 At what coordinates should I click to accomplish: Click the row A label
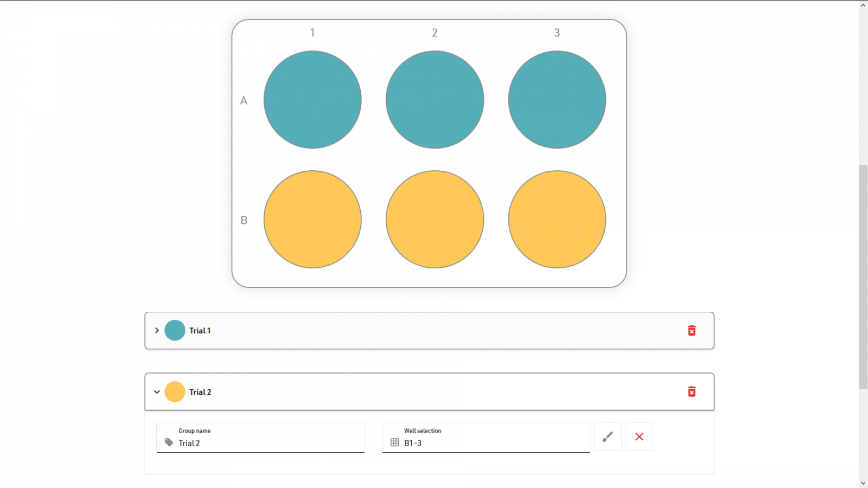click(x=244, y=100)
